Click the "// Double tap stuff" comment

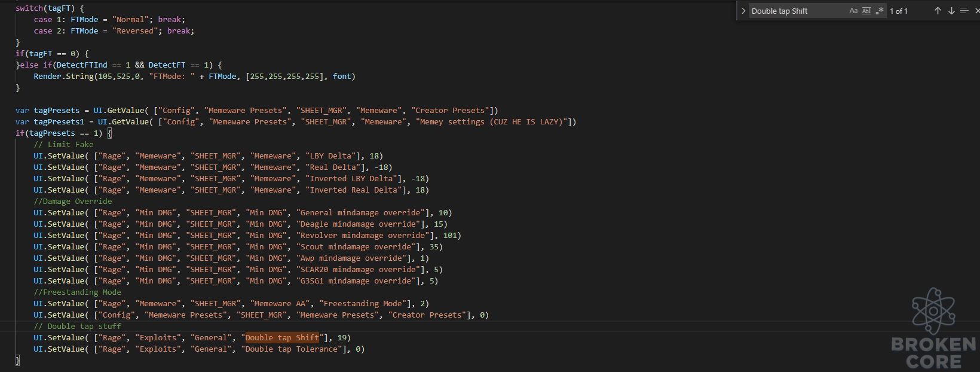[x=77, y=327]
